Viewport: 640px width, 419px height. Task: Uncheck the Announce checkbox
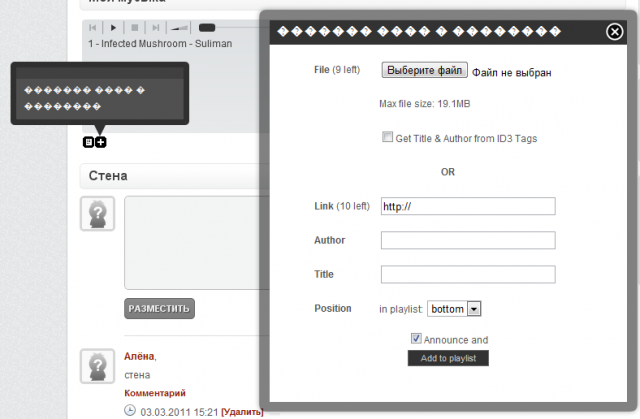pyautogui.click(x=416, y=338)
